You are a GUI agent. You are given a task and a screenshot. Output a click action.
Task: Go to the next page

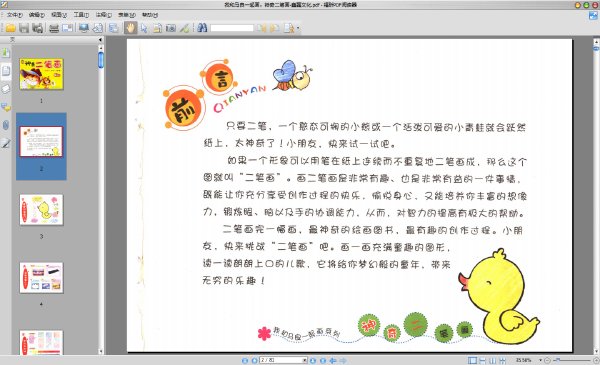313,360
